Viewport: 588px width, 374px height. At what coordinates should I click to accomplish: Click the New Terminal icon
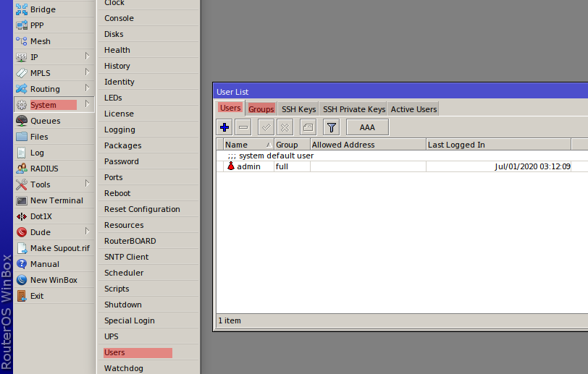22,200
